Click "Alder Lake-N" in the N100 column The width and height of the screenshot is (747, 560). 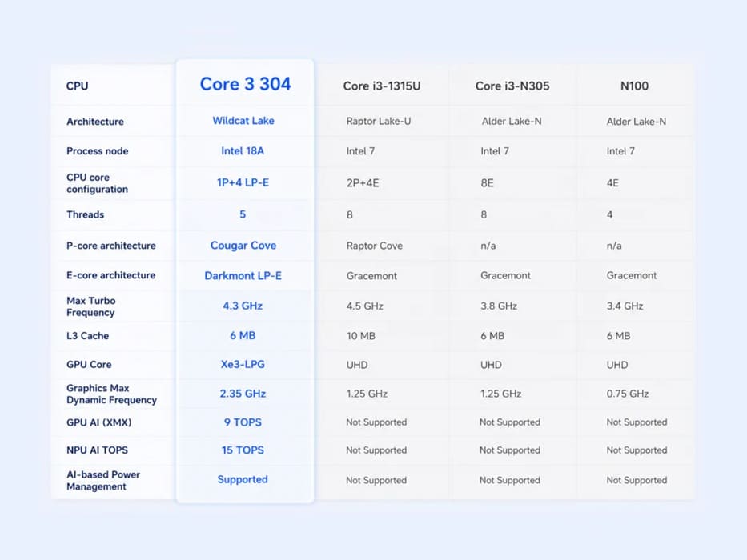coord(637,122)
